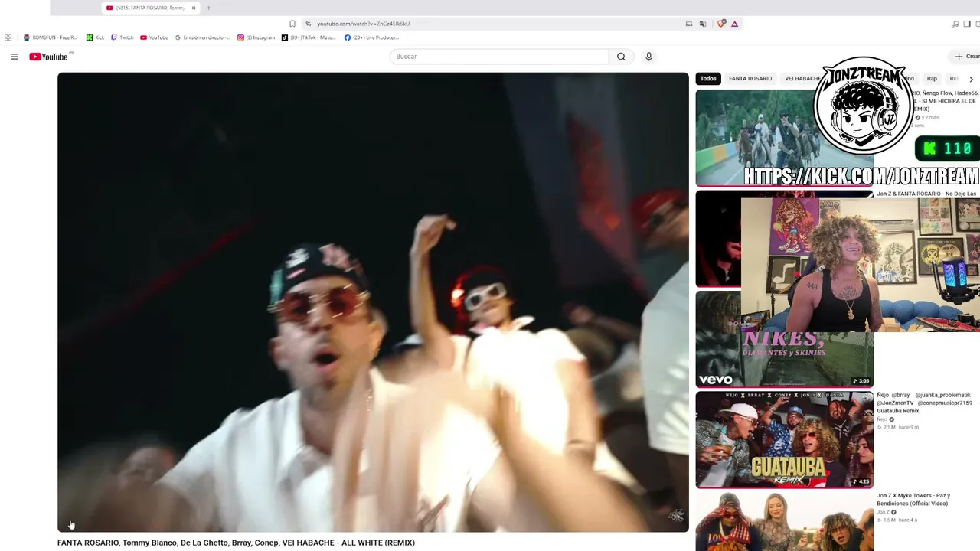Go to YouTube home via logo
The image size is (980, 551).
(49, 57)
